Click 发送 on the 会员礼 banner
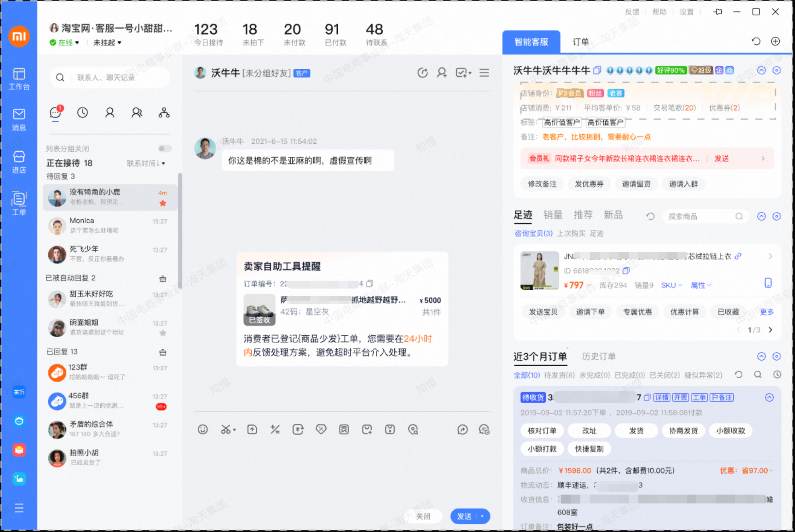 [x=721, y=159]
